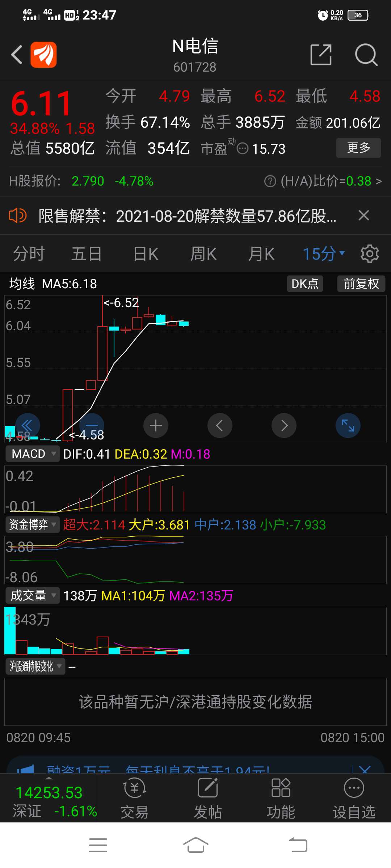Tap the 均线 MA5:6.18 label
Viewport: 391px width, 868px height.
(53, 284)
